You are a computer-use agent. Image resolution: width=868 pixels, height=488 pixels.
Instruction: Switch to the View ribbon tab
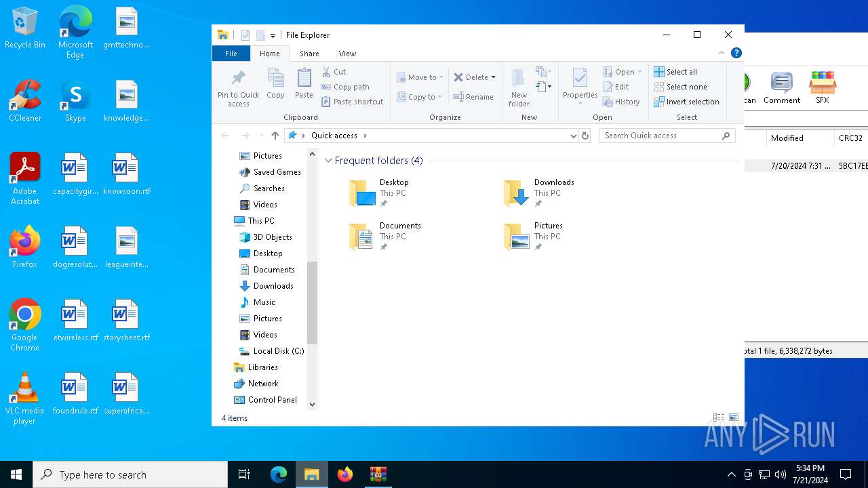(347, 54)
